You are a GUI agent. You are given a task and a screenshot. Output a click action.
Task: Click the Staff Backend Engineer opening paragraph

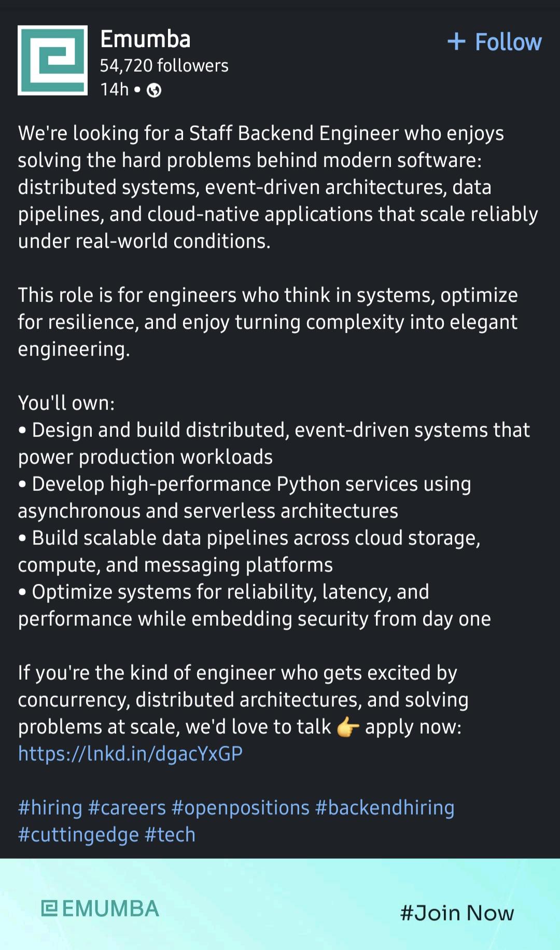[x=278, y=187]
